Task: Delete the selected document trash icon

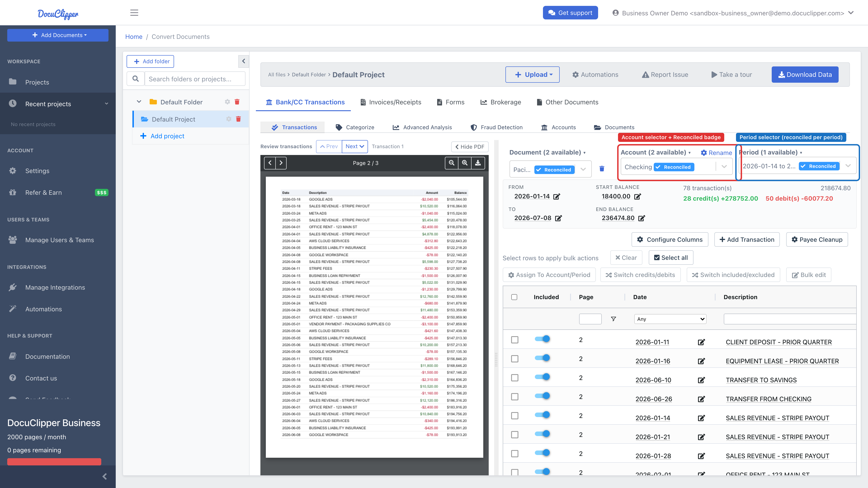Action: (602, 168)
